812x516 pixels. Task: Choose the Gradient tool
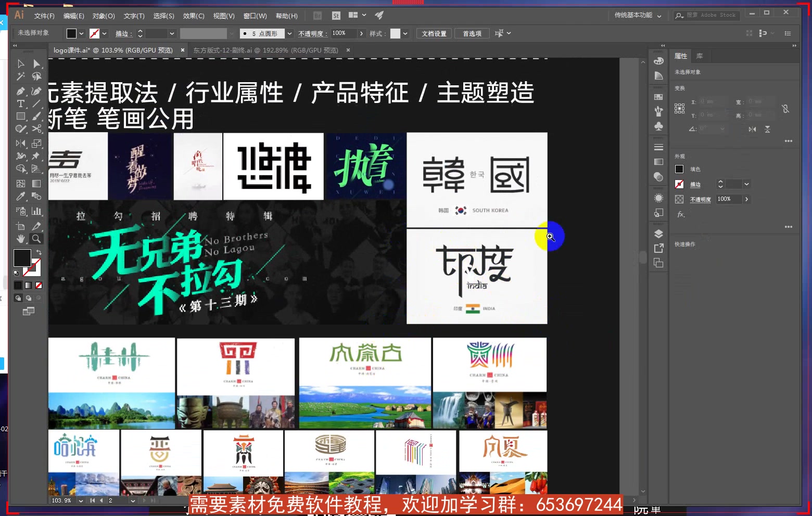(36, 184)
